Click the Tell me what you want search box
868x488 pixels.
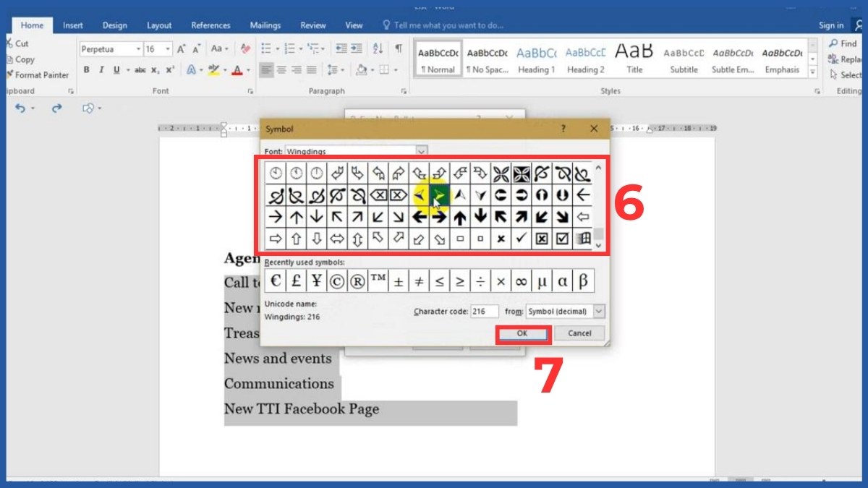(442, 25)
